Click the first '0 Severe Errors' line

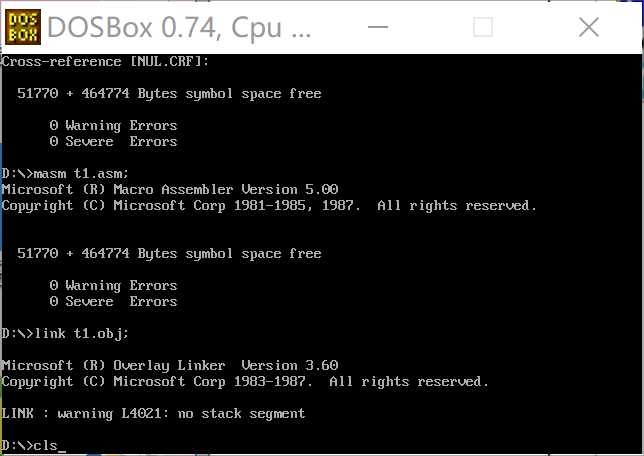(113, 142)
